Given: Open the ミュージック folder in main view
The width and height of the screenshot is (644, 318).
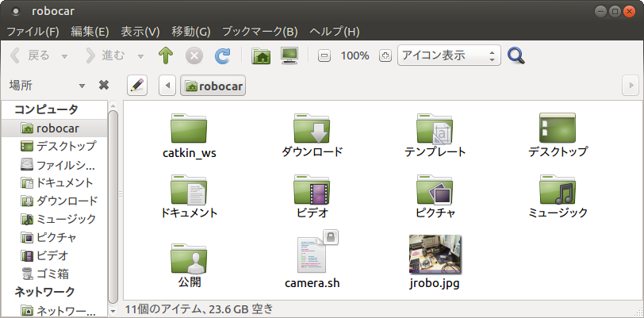Looking at the screenshot, I should click(558, 196).
